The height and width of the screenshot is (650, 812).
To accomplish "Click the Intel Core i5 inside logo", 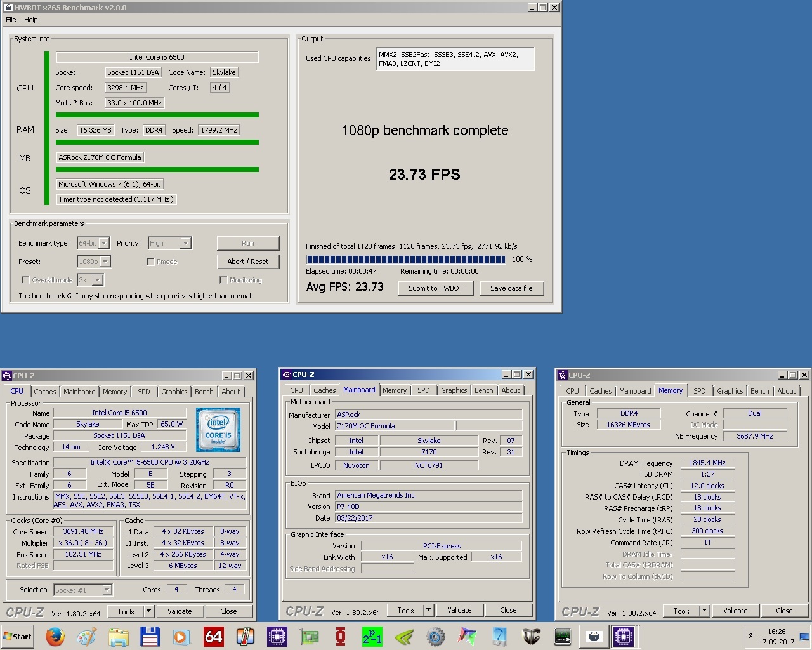I will (x=218, y=430).
